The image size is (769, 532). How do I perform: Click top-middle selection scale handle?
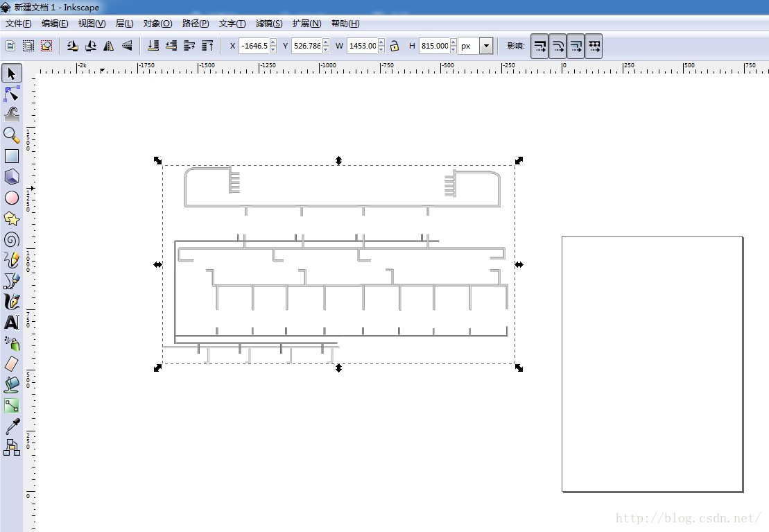(338, 160)
